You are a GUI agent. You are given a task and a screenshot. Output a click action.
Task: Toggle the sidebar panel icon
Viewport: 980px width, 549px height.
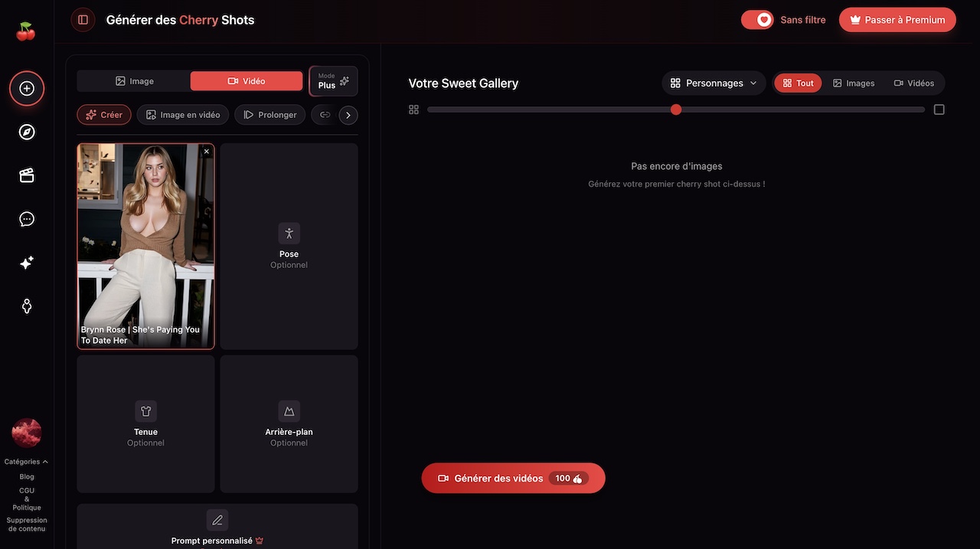tap(83, 20)
